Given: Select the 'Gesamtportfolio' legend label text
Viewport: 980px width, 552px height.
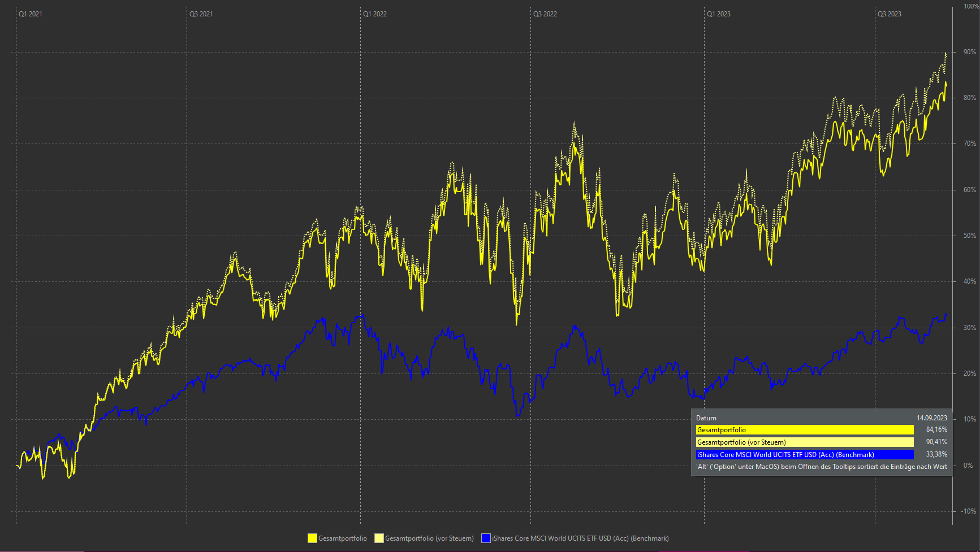Looking at the screenshot, I should (x=343, y=538).
